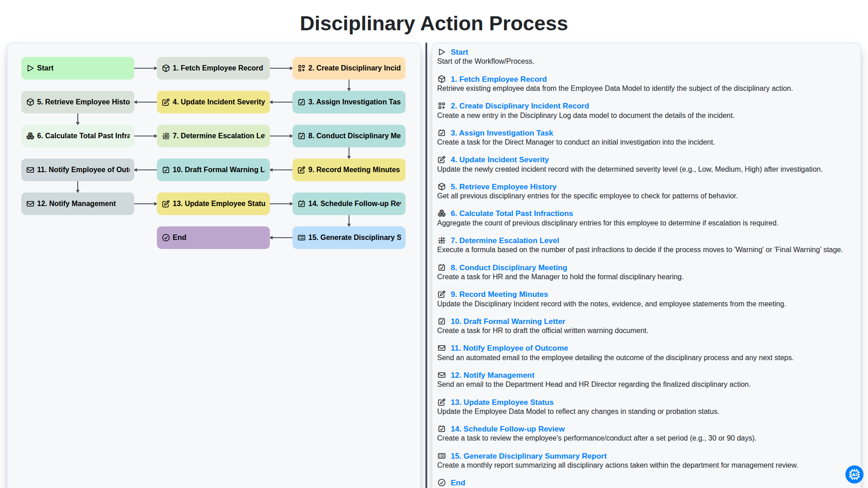Click cube icon beside Retrieve Employee History entry

tap(442, 187)
